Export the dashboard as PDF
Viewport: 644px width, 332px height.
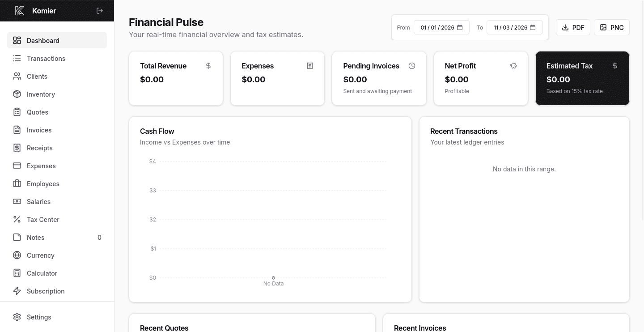[573, 27]
